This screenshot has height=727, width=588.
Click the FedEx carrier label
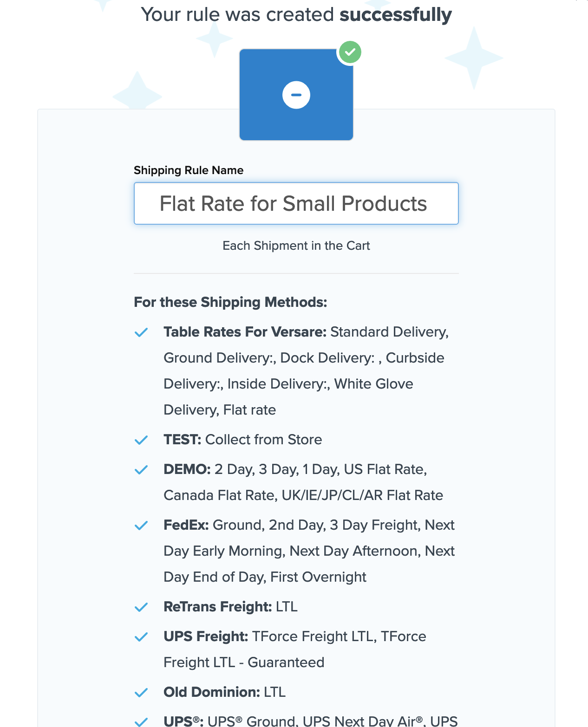coord(186,525)
